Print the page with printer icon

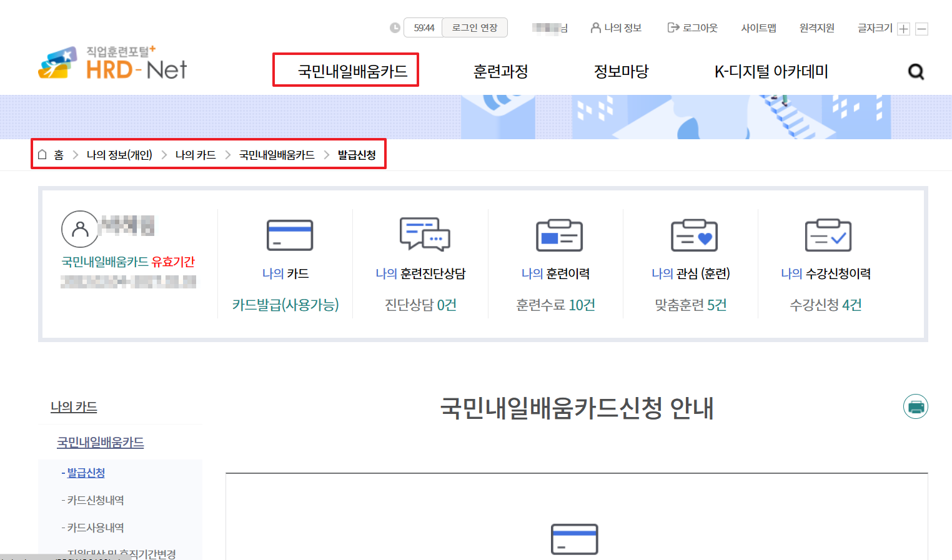tap(916, 406)
